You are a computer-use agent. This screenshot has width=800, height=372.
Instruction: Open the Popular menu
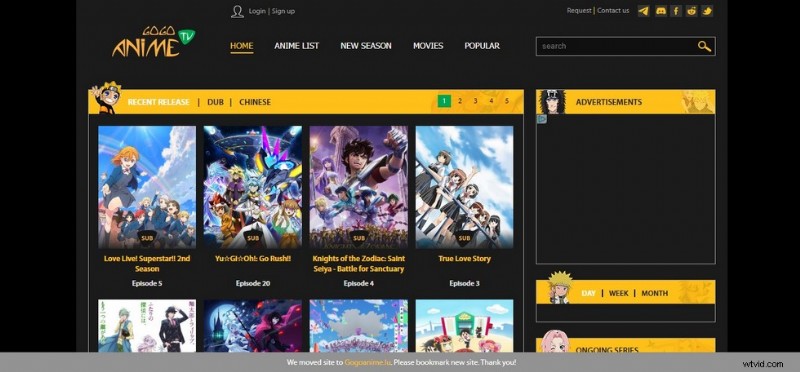[x=482, y=46]
